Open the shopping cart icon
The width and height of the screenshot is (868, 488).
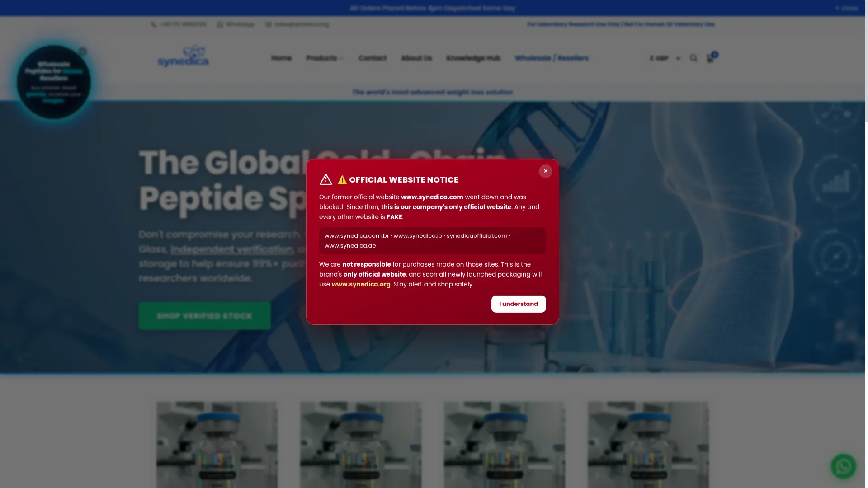[711, 58]
